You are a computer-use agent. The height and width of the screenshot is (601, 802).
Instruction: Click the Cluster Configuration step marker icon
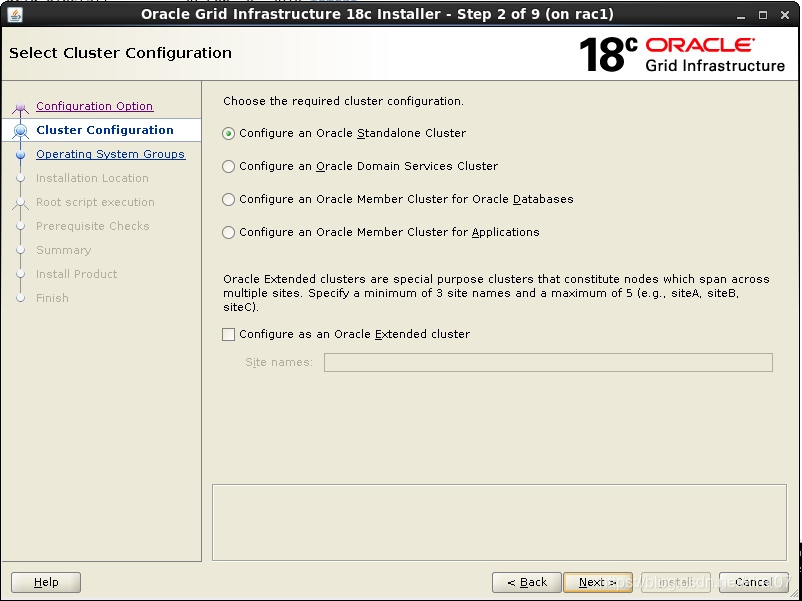point(20,131)
